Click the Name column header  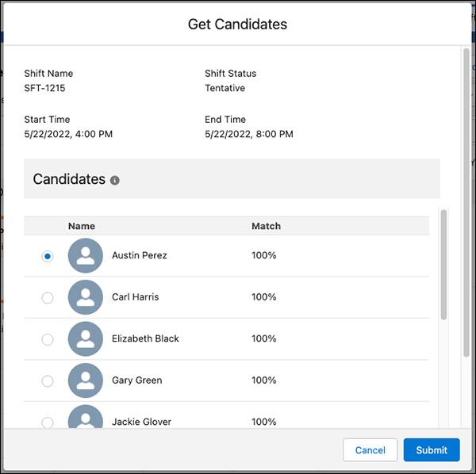click(x=82, y=226)
